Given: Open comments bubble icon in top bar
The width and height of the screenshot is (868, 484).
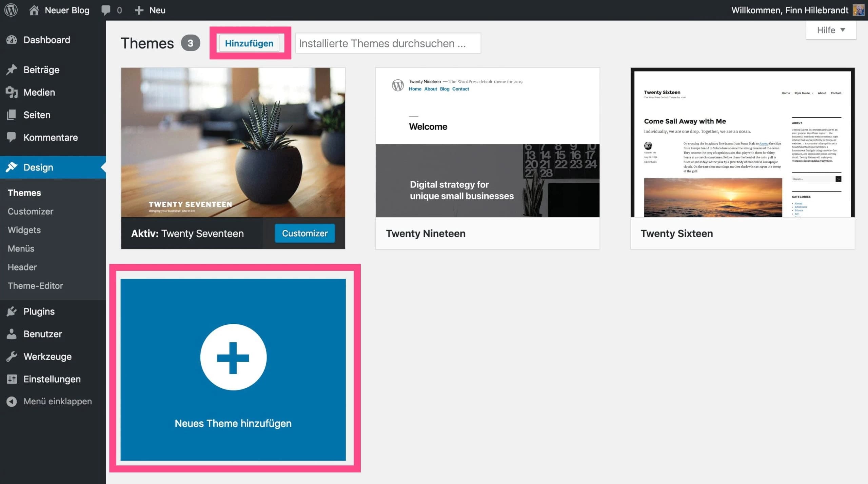Looking at the screenshot, I should 106,10.
